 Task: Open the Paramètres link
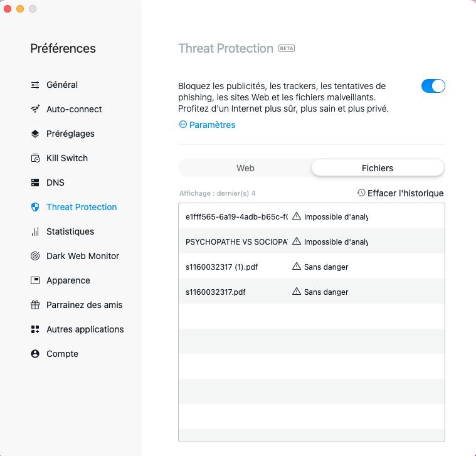[x=208, y=125]
